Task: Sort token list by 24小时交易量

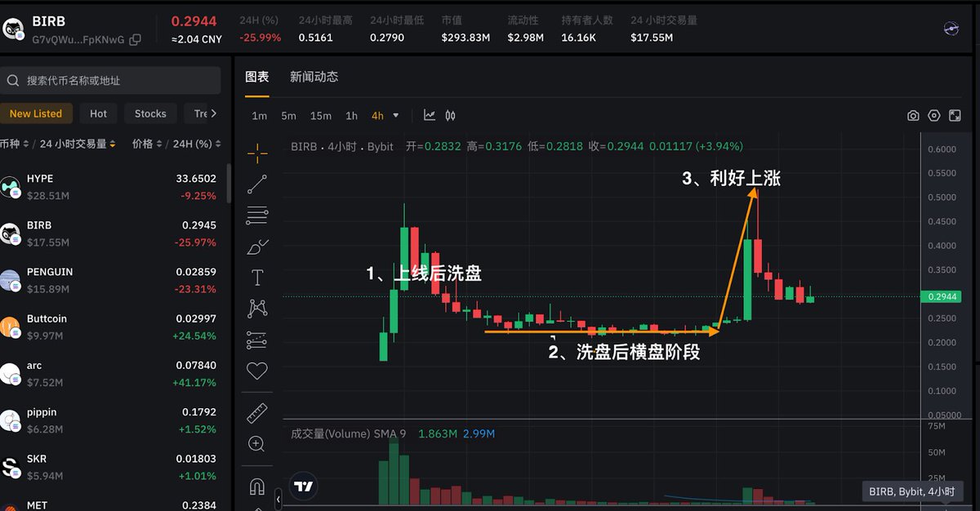Action: (78, 144)
